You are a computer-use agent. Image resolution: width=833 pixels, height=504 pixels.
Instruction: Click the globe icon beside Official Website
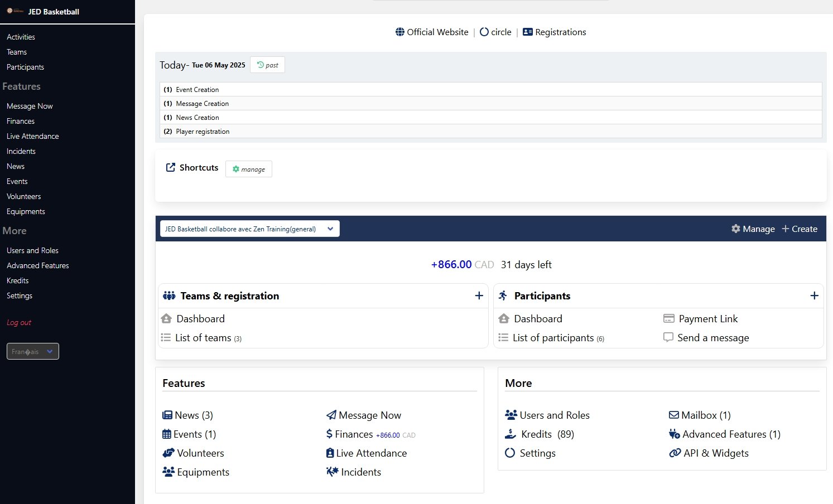[x=400, y=32]
